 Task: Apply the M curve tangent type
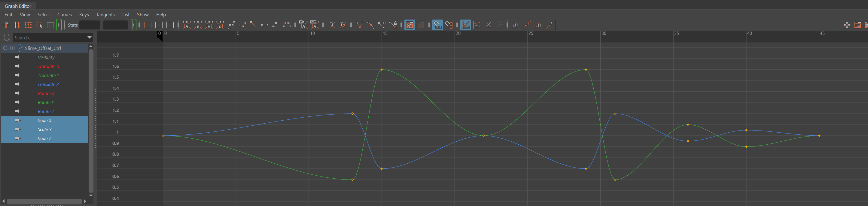[209, 25]
